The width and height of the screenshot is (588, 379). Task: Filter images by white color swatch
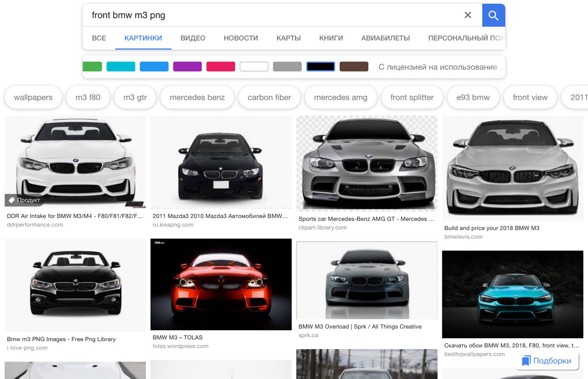click(254, 67)
